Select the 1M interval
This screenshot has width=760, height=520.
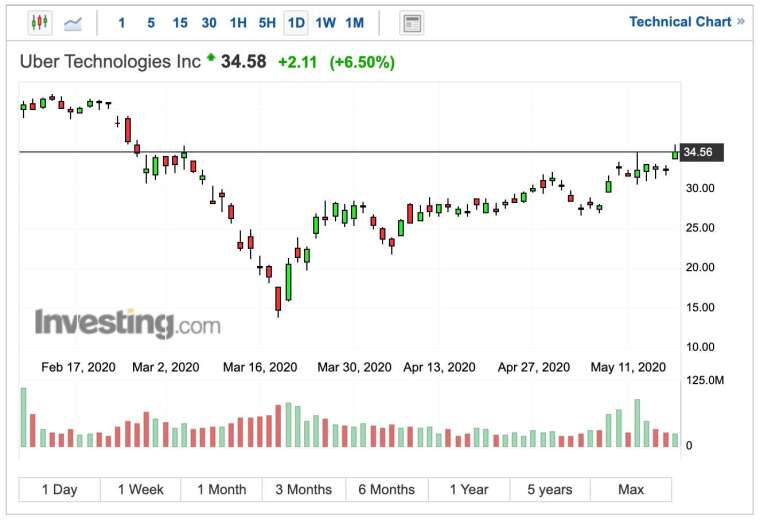pos(354,23)
